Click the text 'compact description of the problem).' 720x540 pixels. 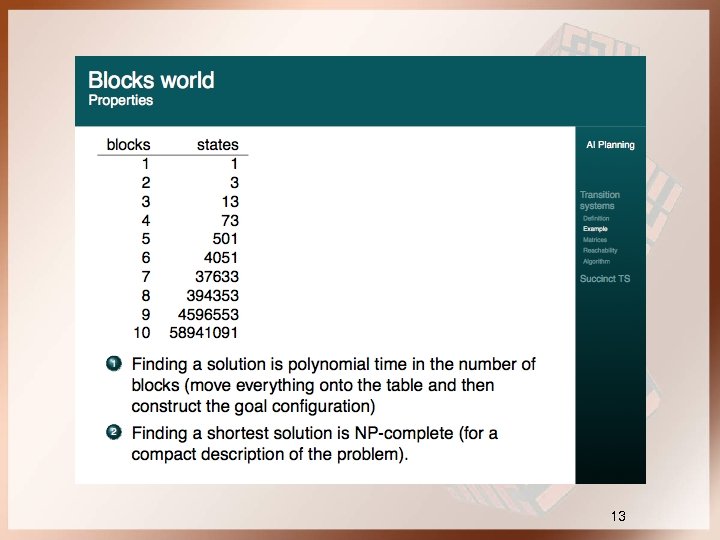click(x=270, y=454)
